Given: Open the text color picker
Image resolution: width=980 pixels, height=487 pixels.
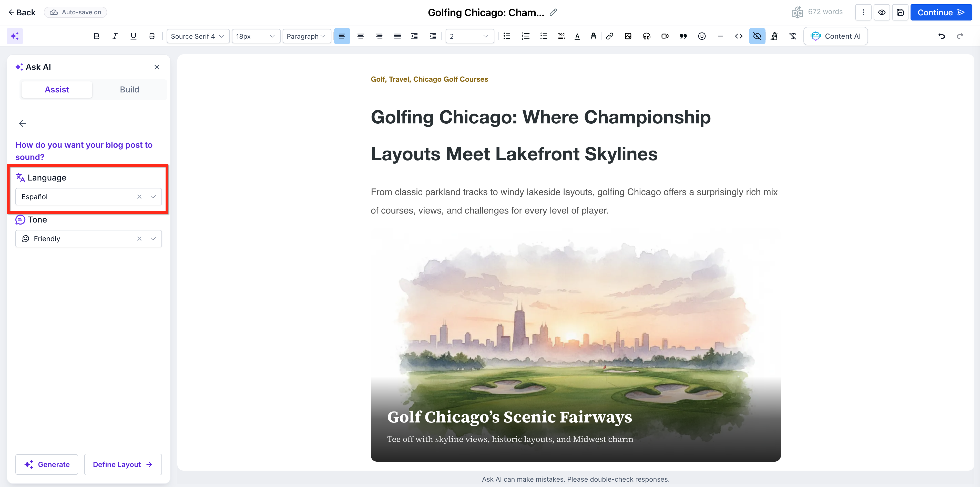Looking at the screenshot, I should point(577,36).
